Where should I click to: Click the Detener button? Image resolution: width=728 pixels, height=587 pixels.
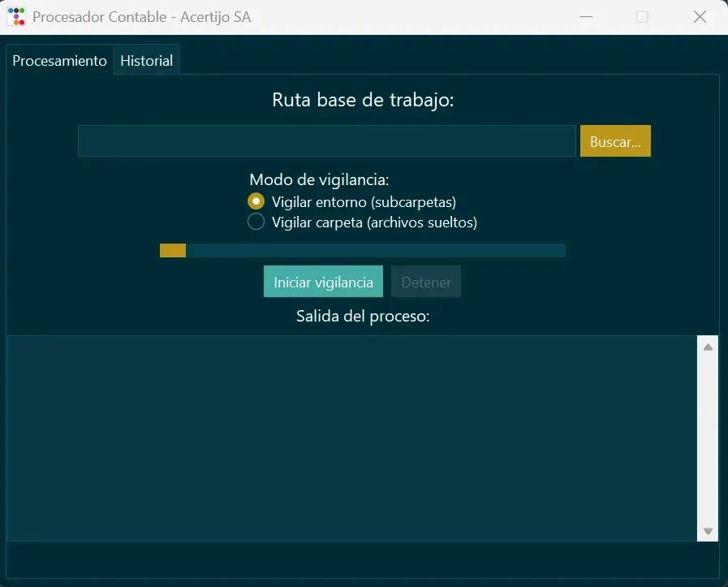(426, 282)
